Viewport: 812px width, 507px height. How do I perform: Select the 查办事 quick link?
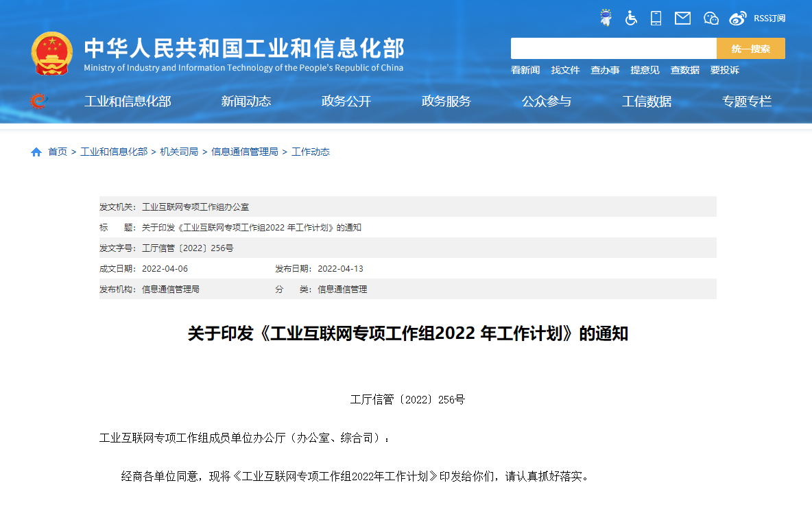coord(605,70)
